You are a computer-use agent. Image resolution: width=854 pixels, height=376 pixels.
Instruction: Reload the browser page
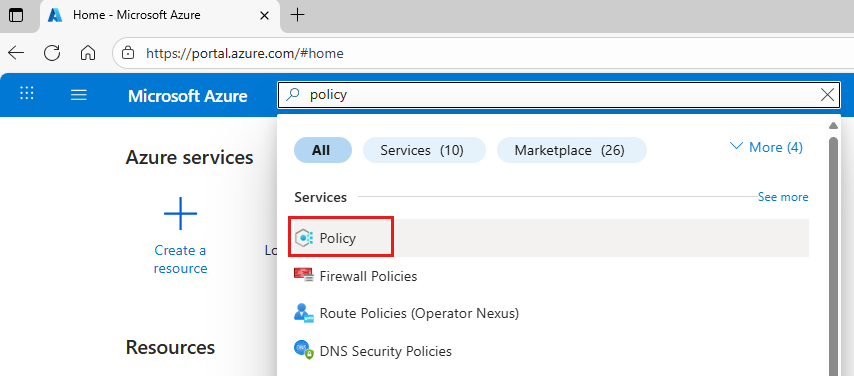52,53
